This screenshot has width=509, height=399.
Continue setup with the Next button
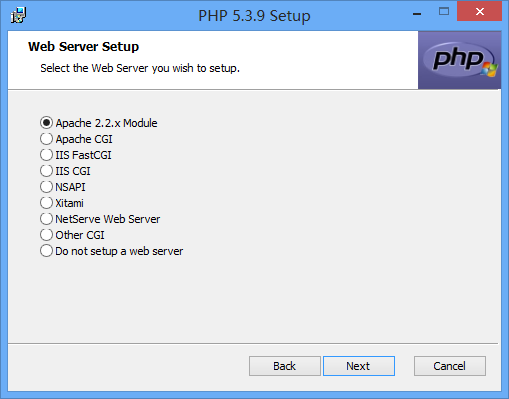point(359,366)
